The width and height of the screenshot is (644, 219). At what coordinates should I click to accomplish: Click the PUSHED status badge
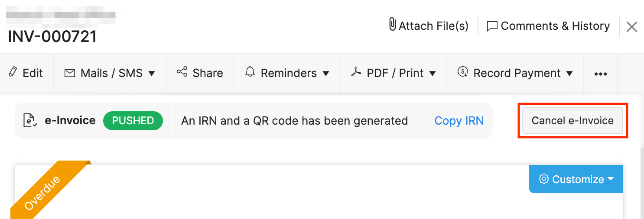(133, 121)
